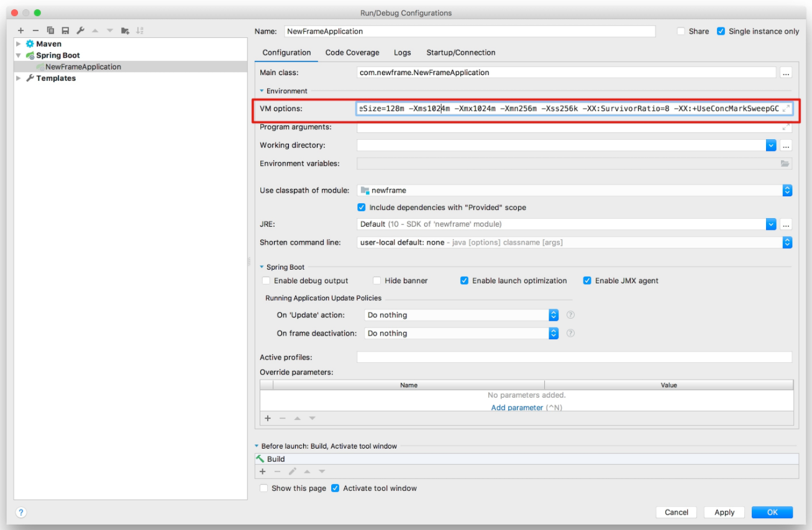Remove the selected configuration with minus icon
812x530 pixels.
point(35,30)
